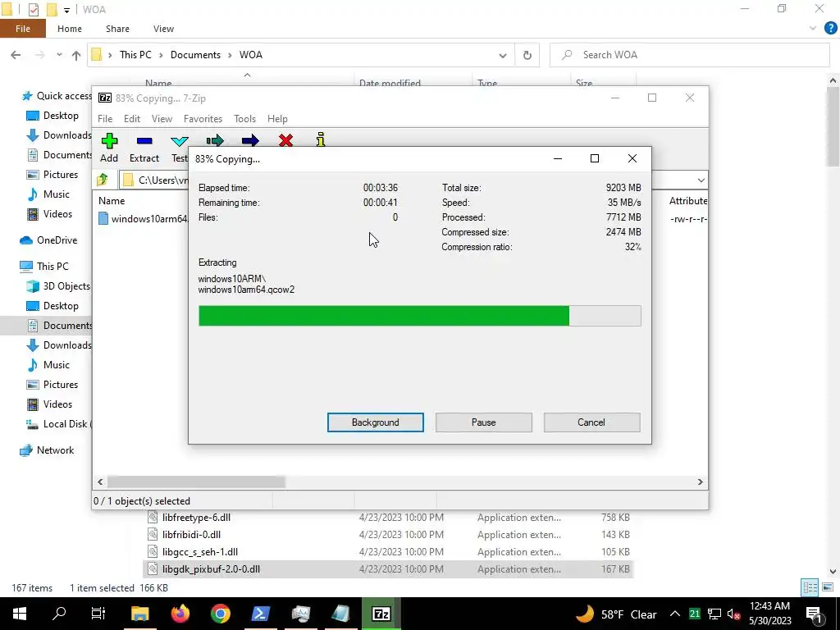The width and height of the screenshot is (840, 630).
Task: Open the 7-Zip Favorites menu
Action: pyautogui.click(x=203, y=119)
